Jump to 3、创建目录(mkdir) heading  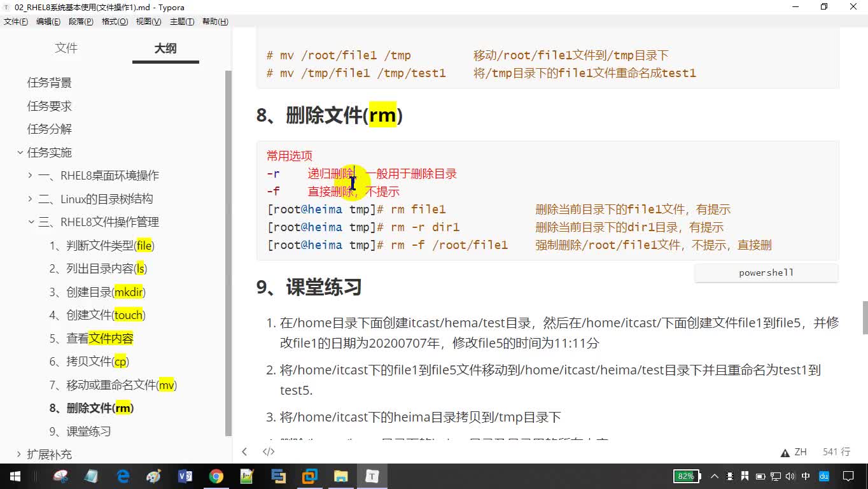pos(97,292)
